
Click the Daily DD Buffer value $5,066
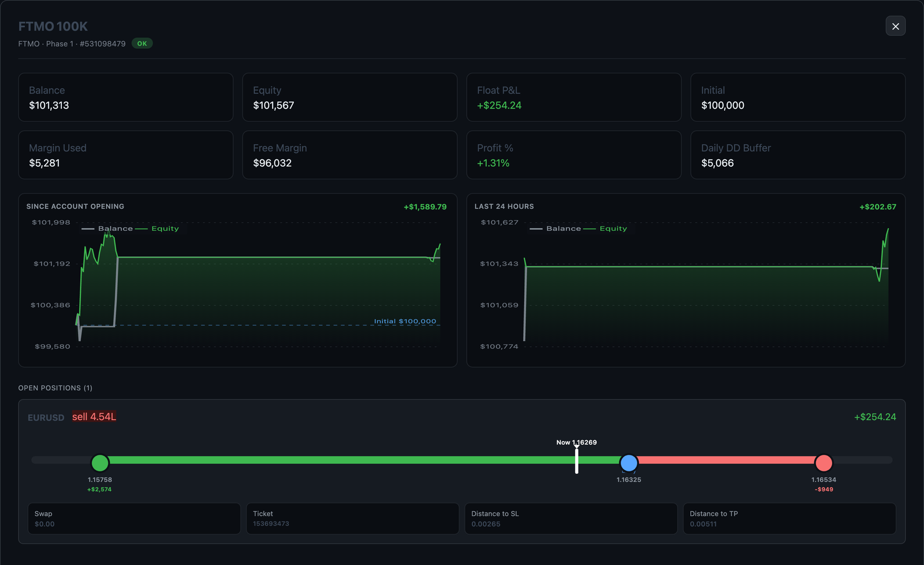[717, 163]
